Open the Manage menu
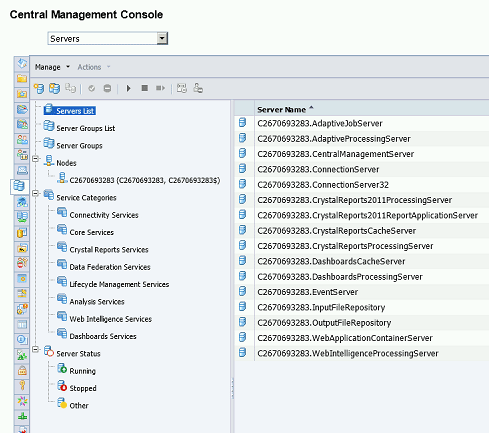The width and height of the screenshot is (489, 433). pos(52,67)
